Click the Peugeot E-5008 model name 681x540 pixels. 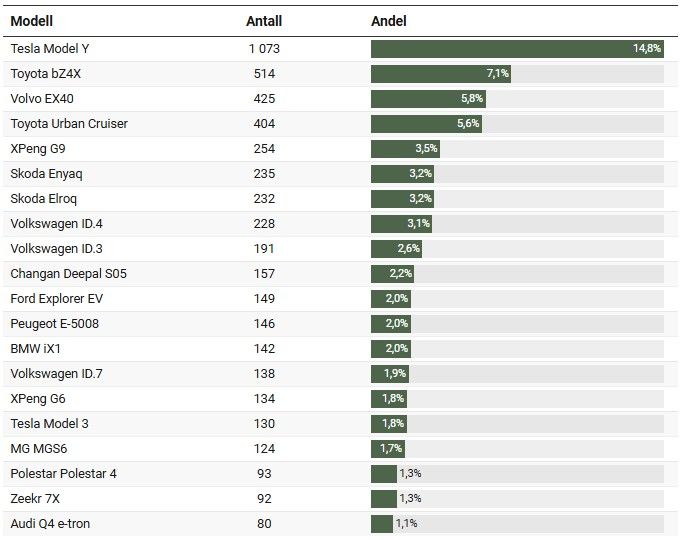55,324
